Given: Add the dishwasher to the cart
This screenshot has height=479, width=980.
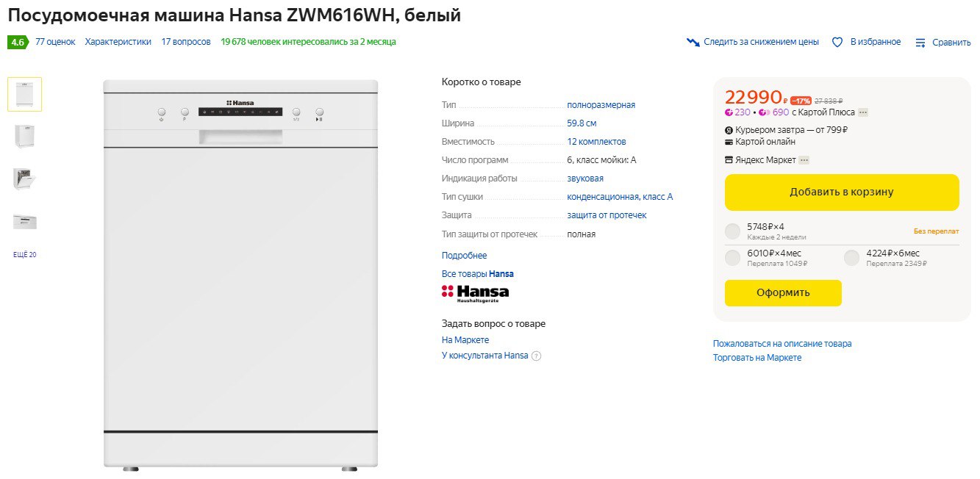Looking at the screenshot, I should point(841,192).
